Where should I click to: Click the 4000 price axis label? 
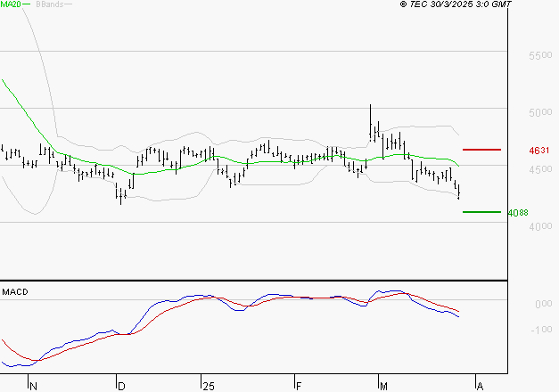[540, 226]
